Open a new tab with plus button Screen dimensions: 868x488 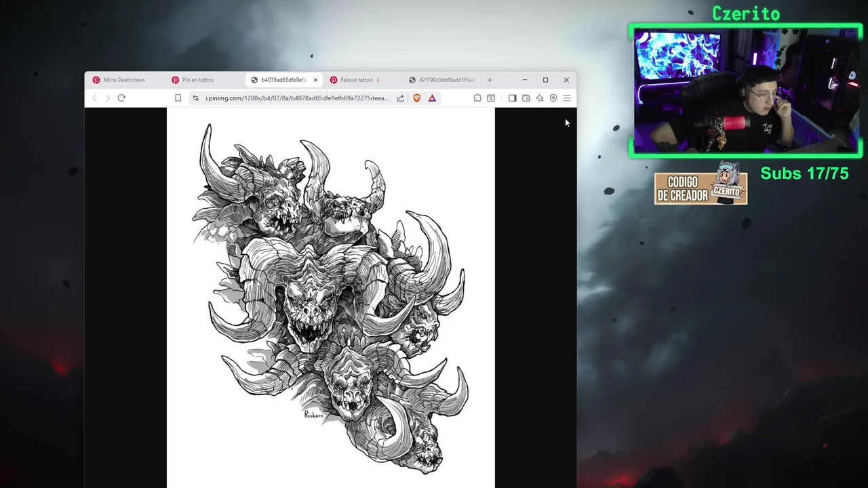coord(489,80)
